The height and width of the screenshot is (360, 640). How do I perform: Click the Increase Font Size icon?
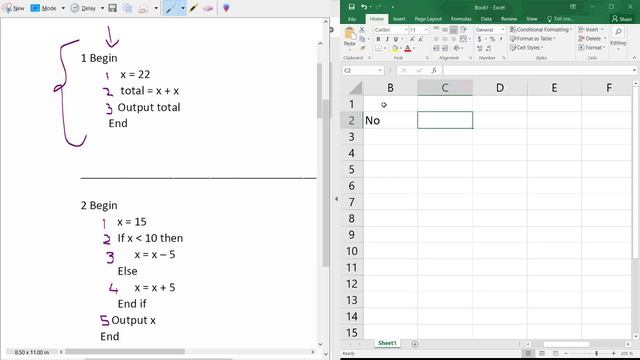coord(412,39)
